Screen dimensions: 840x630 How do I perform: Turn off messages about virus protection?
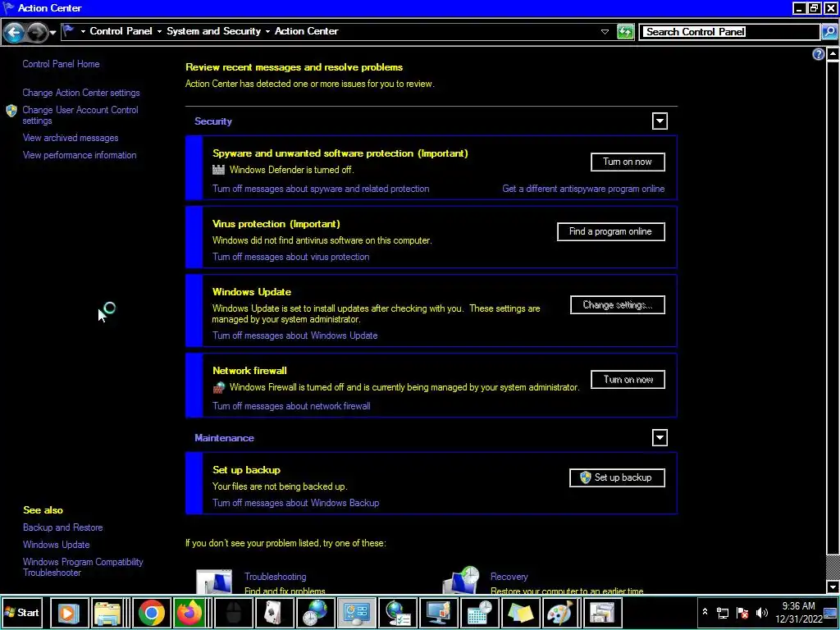(x=290, y=257)
